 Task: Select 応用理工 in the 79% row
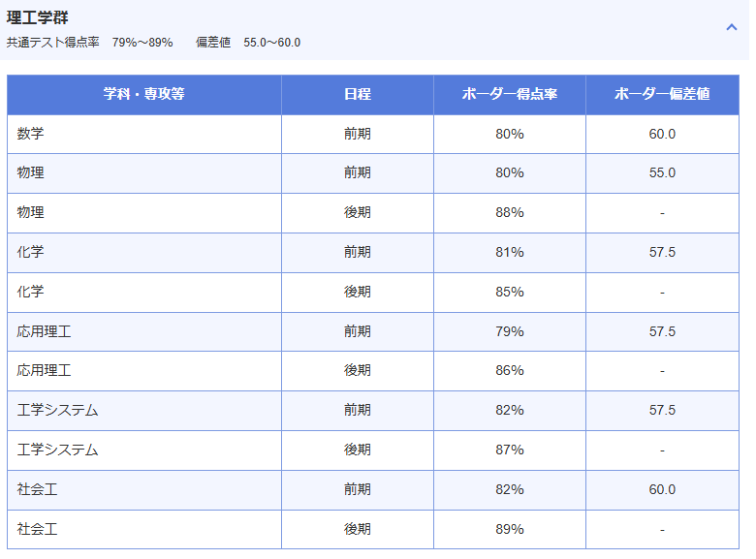[44, 331]
